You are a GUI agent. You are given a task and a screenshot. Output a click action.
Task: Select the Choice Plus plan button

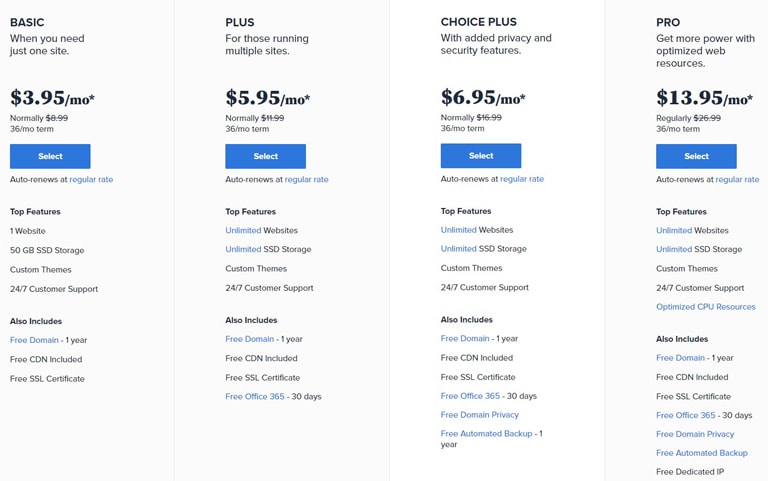point(481,156)
